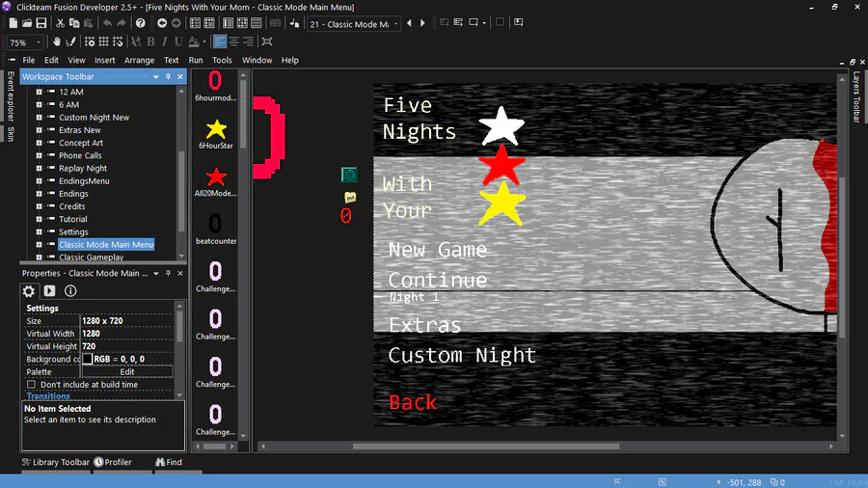Toggle left-align text button
Screen dimensions: 868x488
pos(220,42)
